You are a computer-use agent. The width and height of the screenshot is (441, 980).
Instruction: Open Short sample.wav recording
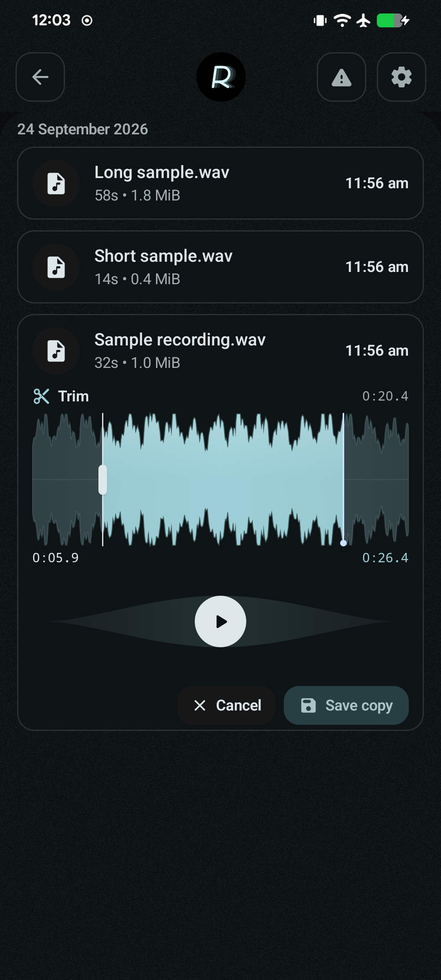pos(220,267)
